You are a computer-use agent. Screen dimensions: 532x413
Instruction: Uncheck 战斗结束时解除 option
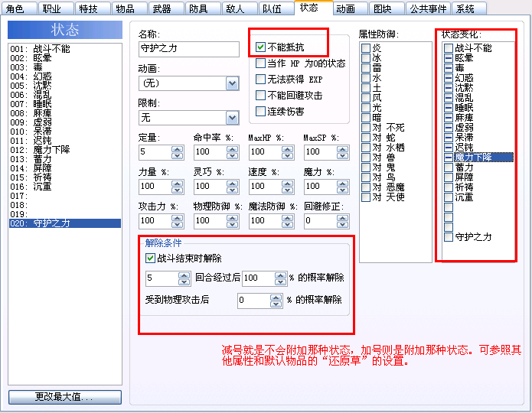[150, 259]
